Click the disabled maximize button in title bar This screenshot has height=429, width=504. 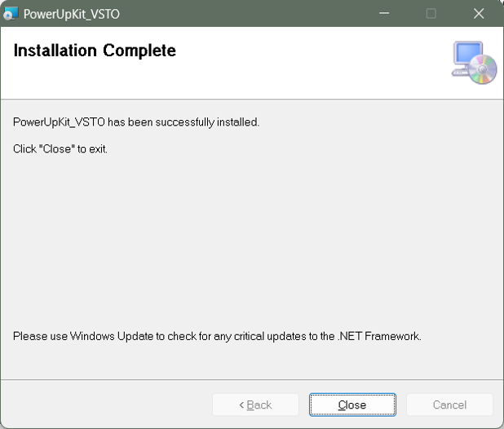pyautogui.click(x=431, y=13)
